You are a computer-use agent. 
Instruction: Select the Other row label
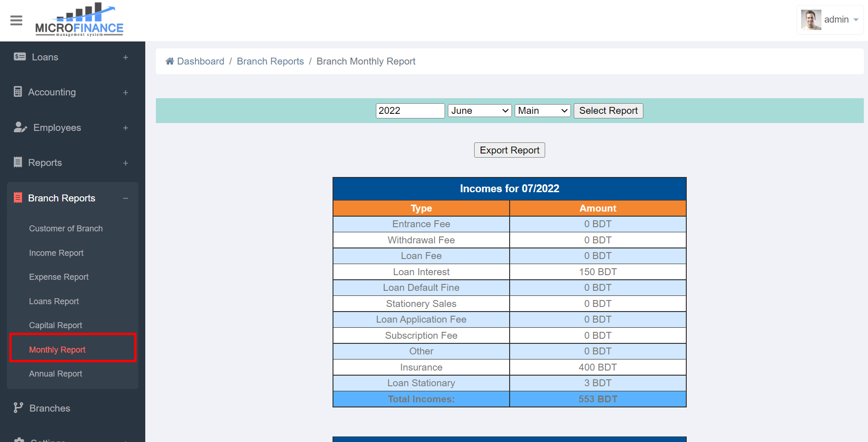421,351
